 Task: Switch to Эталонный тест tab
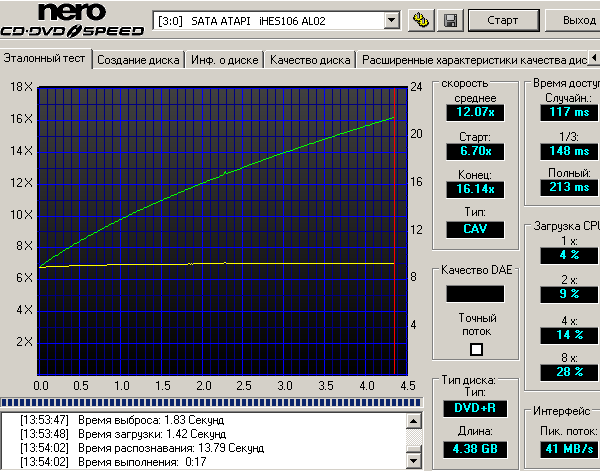click(45, 59)
